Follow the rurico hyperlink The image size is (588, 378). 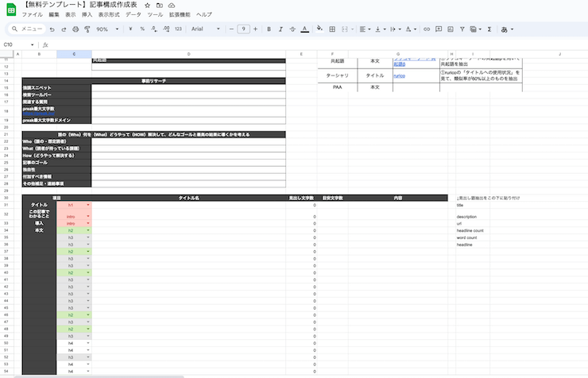(400, 75)
